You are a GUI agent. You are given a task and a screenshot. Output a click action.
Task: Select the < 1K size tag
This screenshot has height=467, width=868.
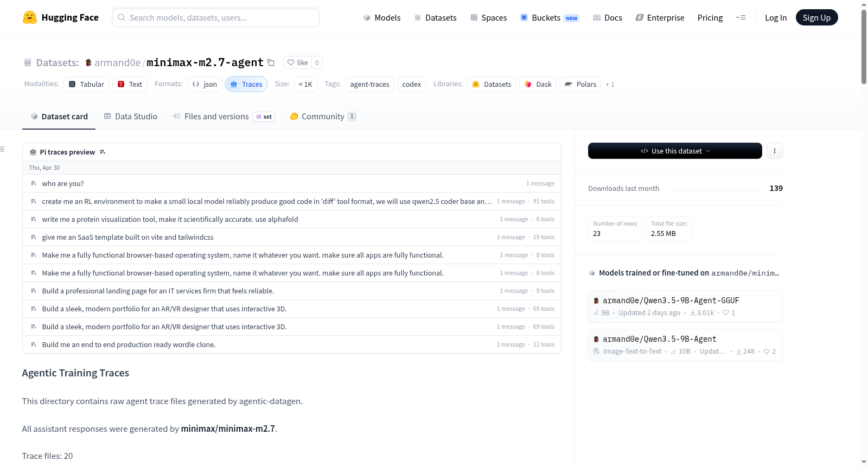click(305, 84)
